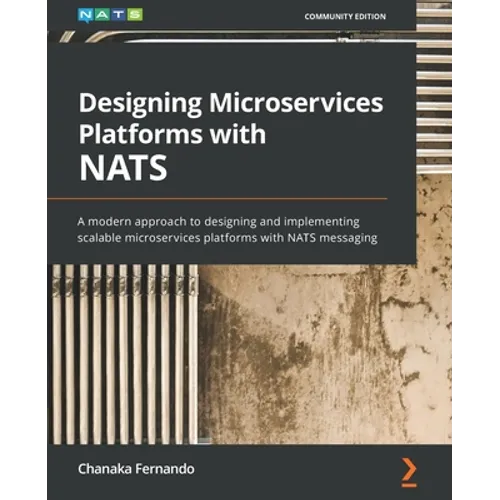
Task: Click the orange Packt chevron logo
Action: click(x=409, y=472)
